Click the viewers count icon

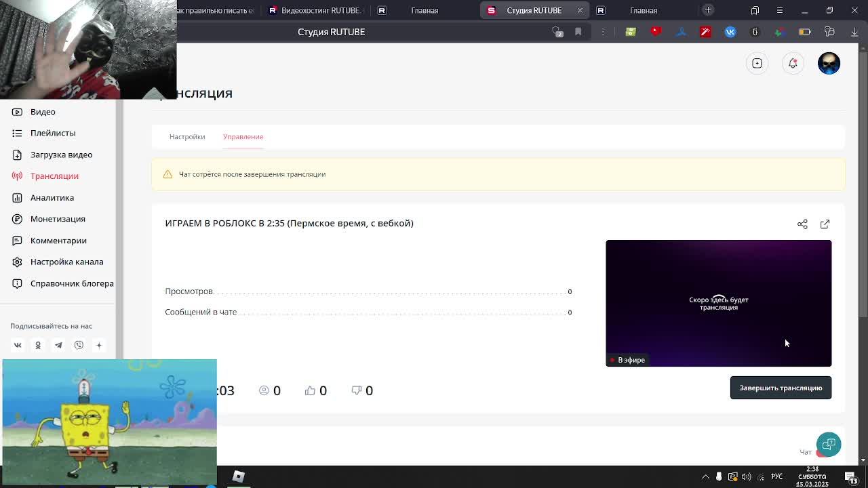click(x=264, y=390)
